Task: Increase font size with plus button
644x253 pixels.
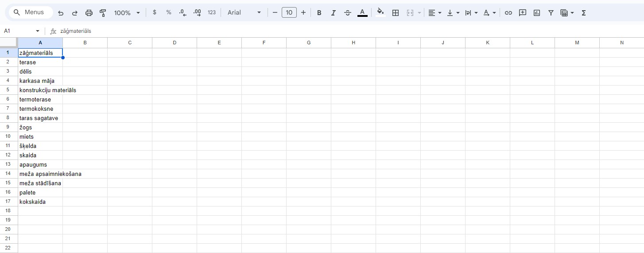Action: click(x=303, y=13)
